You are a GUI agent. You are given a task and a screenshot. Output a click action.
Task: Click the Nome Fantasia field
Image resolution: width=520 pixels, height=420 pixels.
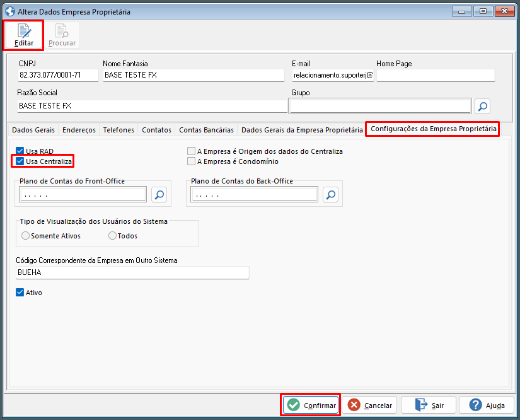(194, 75)
